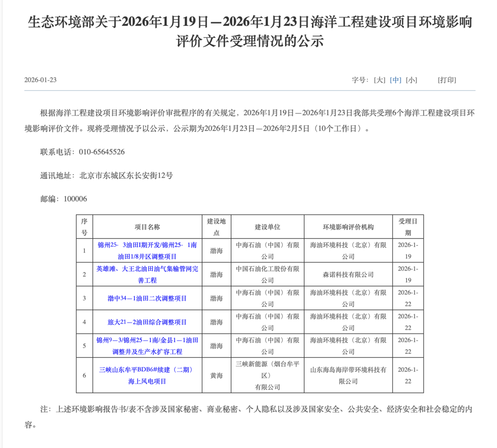This screenshot has height=448, width=497.
Task: Open the 英雄滩、大王北油田油气集输管网完善工程 link
Action: pos(147,274)
